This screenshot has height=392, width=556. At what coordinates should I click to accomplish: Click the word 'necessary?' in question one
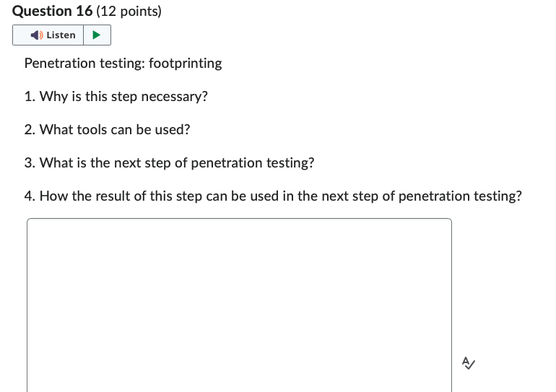point(175,97)
